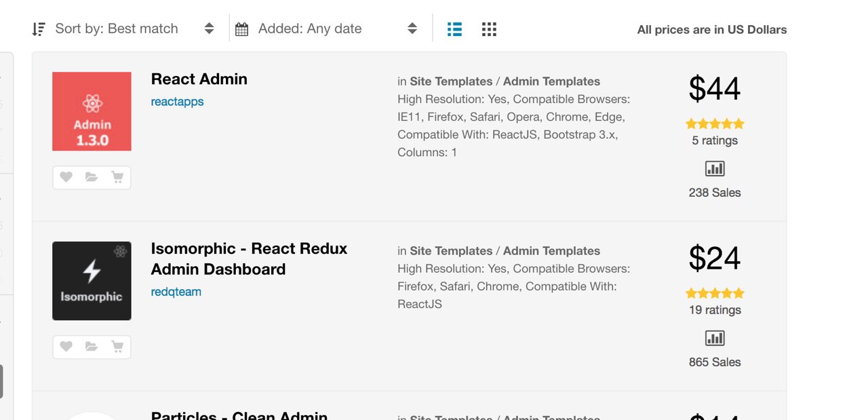Add React Admin to a collection folder

(x=92, y=177)
